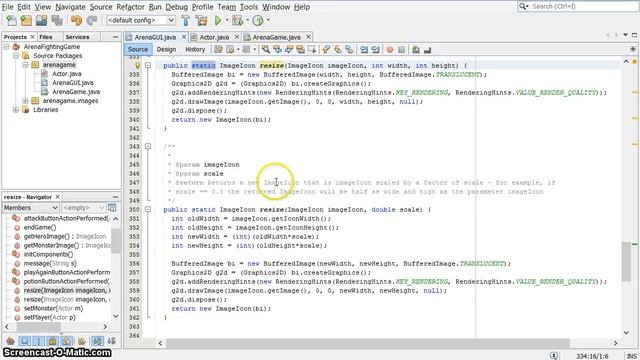This screenshot has height=360, width=640.
Task: Click the Toggle Highlight Search icon
Action: pos(300,49)
